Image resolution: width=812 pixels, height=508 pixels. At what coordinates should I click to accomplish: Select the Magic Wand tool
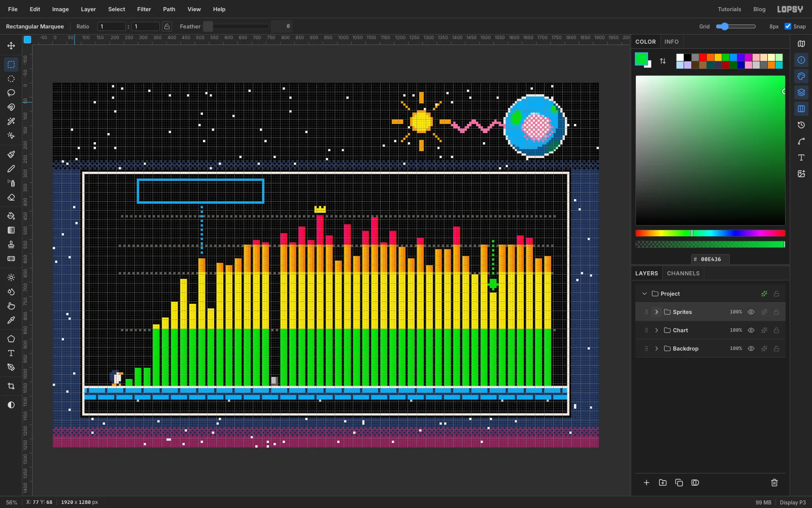coord(11,121)
